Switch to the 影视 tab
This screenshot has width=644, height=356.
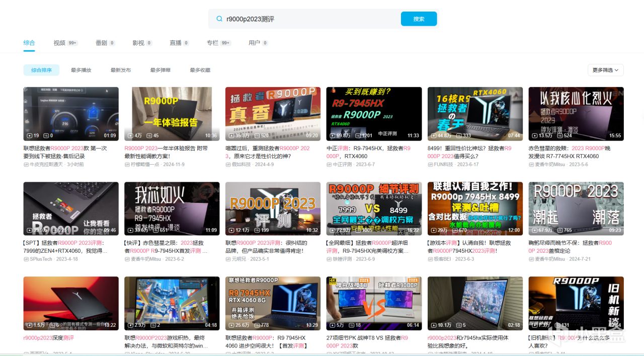[x=142, y=43]
